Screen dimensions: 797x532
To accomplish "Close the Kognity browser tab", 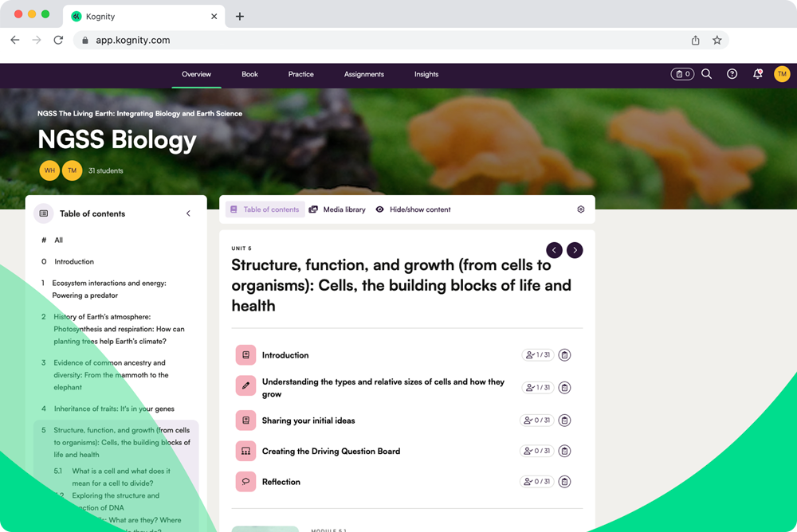I will coord(214,16).
